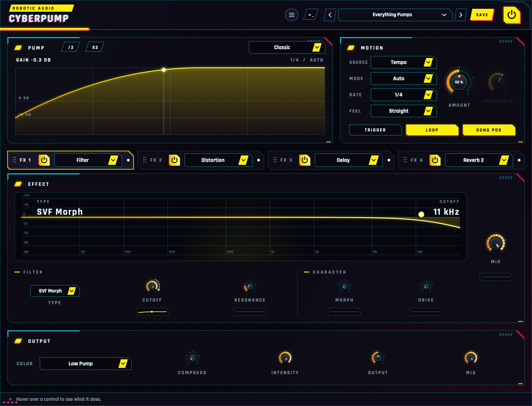Open the FX 1 Filter dropdown
The height and width of the screenshot is (406, 532).
[88, 160]
